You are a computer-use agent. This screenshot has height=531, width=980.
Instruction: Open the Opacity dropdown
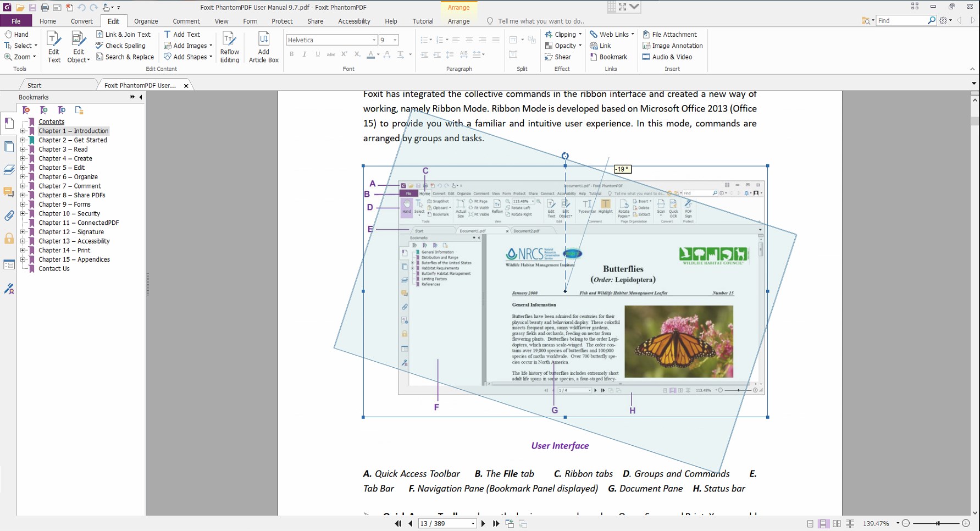tap(580, 46)
